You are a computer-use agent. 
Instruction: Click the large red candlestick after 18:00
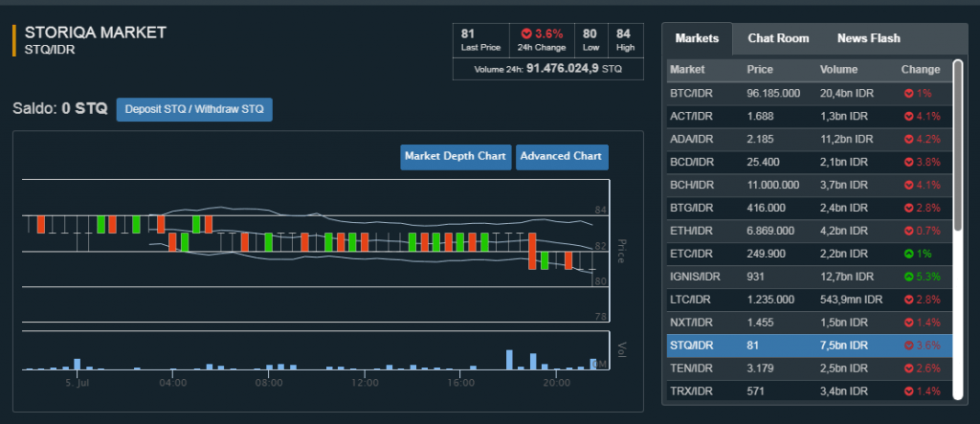(x=532, y=252)
